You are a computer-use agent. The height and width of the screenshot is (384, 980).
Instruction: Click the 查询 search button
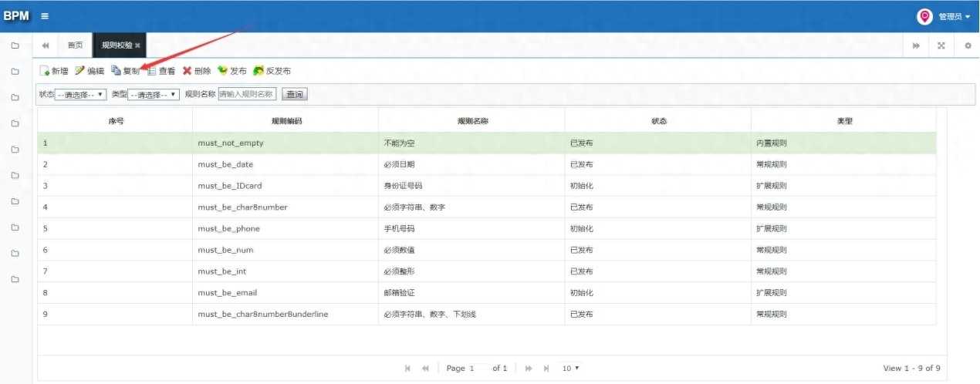(294, 95)
